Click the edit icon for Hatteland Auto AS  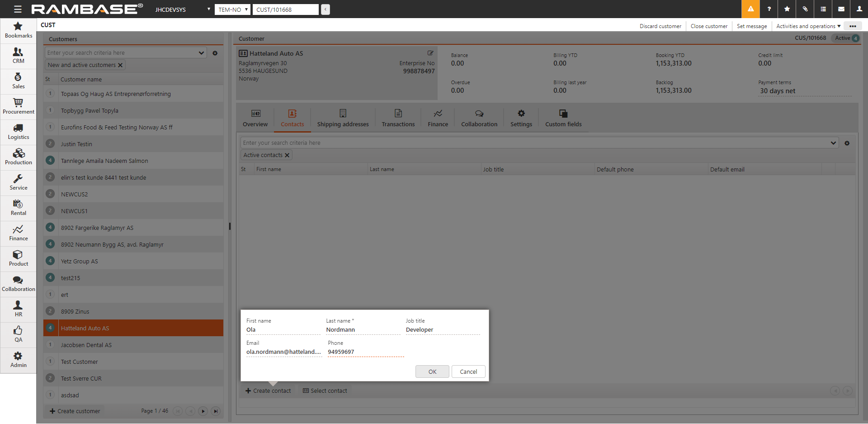click(x=430, y=53)
